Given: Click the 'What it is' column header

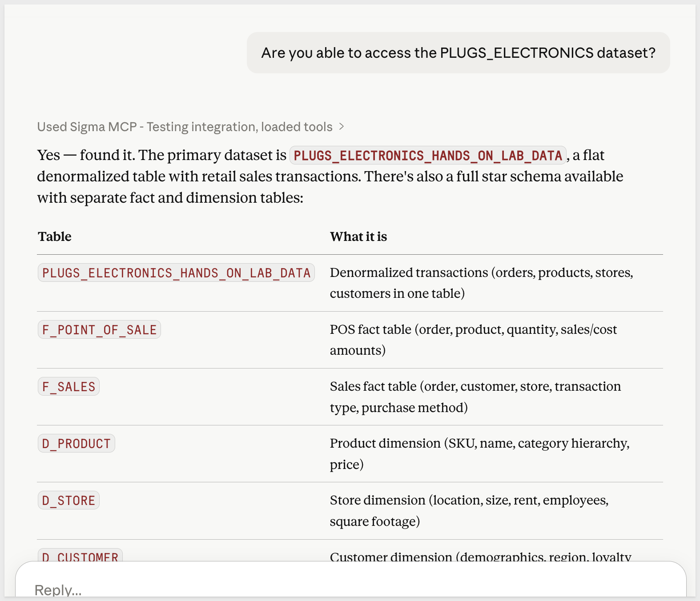Looking at the screenshot, I should [x=358, y=236].
